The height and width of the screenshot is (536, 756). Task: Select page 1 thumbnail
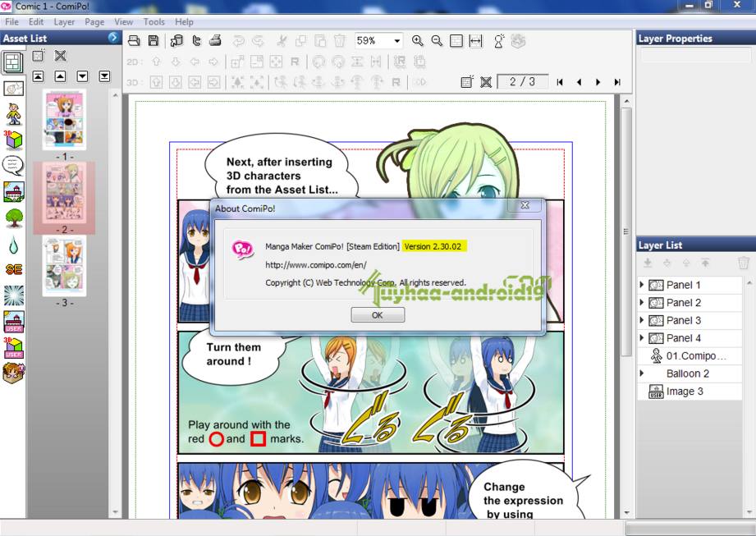[64, 119]
